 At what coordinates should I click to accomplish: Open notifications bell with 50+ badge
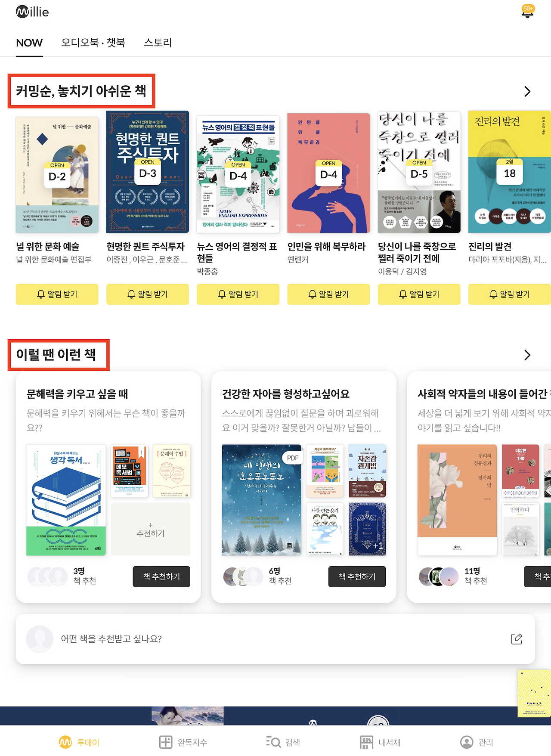(x=528, y=12)
